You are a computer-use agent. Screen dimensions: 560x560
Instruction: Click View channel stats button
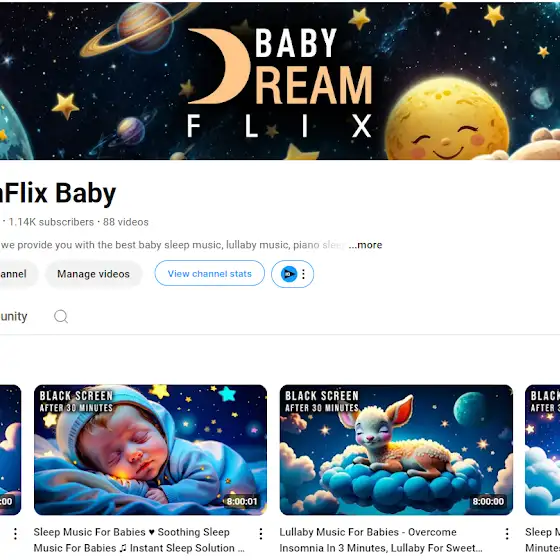pyautogui.click(x=210, y=274)
